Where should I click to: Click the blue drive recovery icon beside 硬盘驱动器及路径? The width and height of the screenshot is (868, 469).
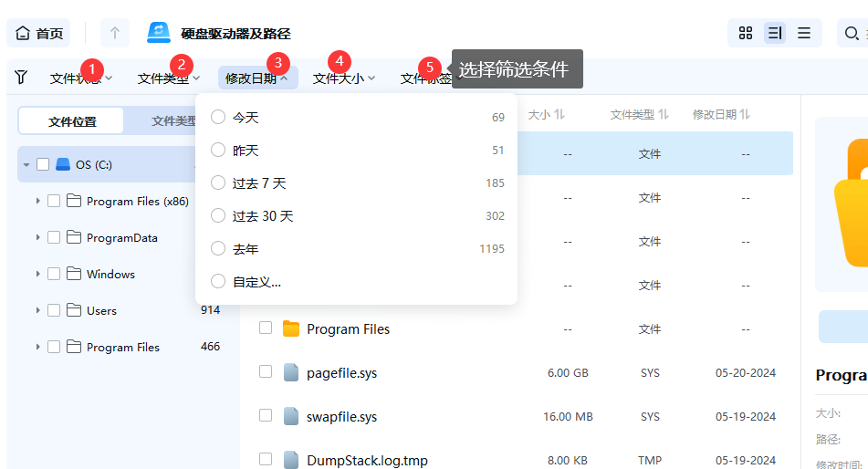[x=158, y=33]
